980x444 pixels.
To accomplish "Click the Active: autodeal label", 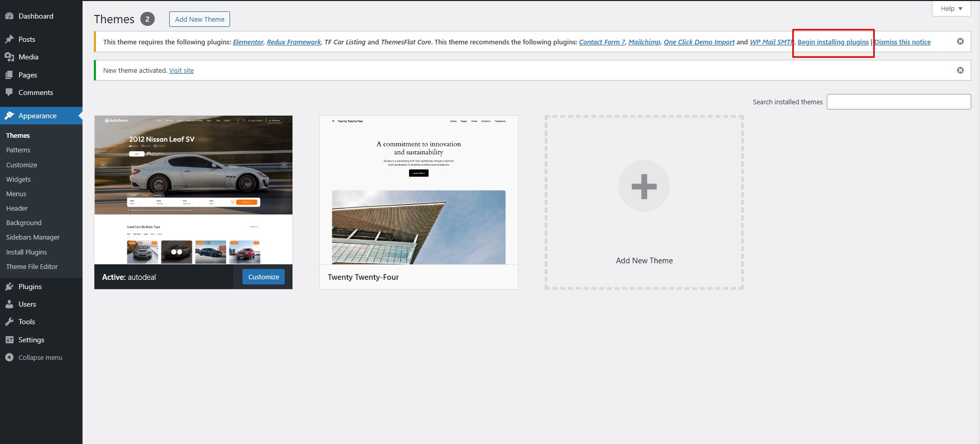I will tap(129, 277).
